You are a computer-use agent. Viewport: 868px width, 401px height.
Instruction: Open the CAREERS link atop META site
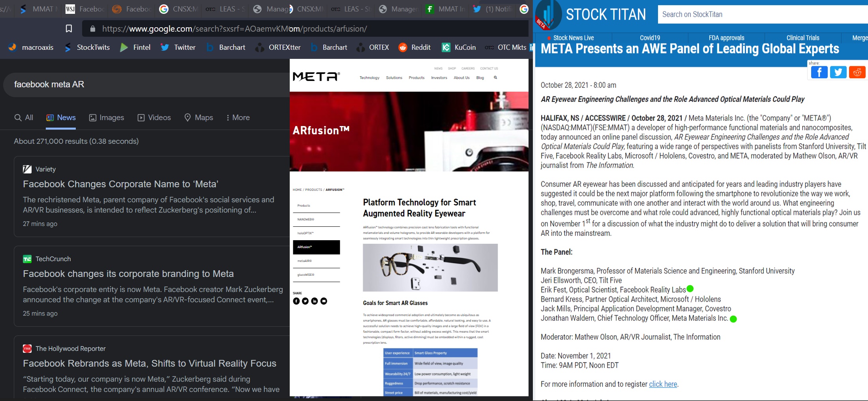pos(468,68)
